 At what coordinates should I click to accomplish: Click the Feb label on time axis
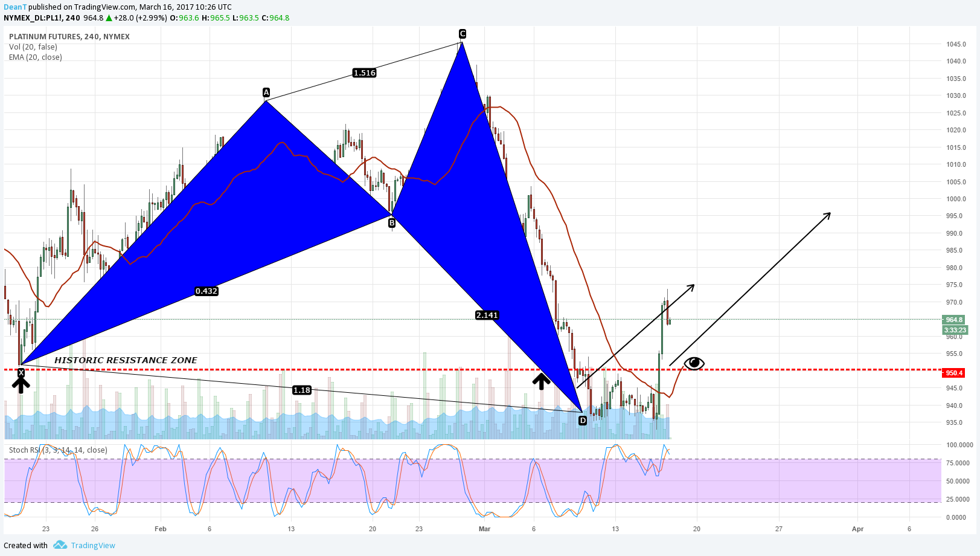161,529
